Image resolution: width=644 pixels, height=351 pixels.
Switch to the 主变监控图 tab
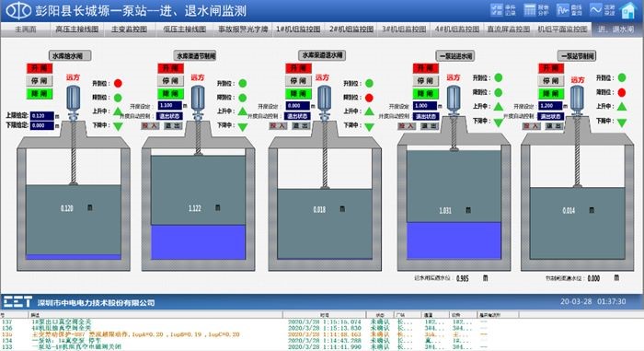point(130,29)
